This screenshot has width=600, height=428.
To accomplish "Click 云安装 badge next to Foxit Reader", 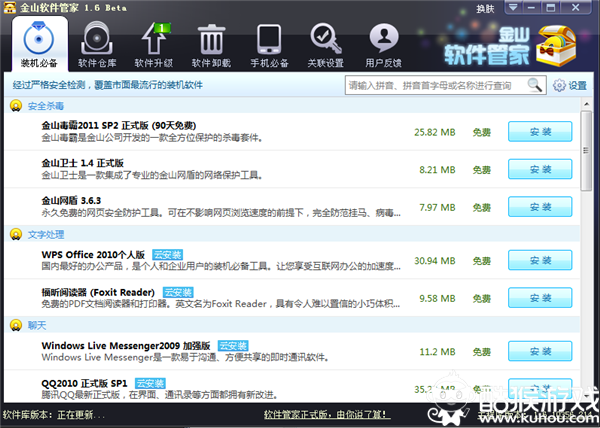I will point(178,292).
